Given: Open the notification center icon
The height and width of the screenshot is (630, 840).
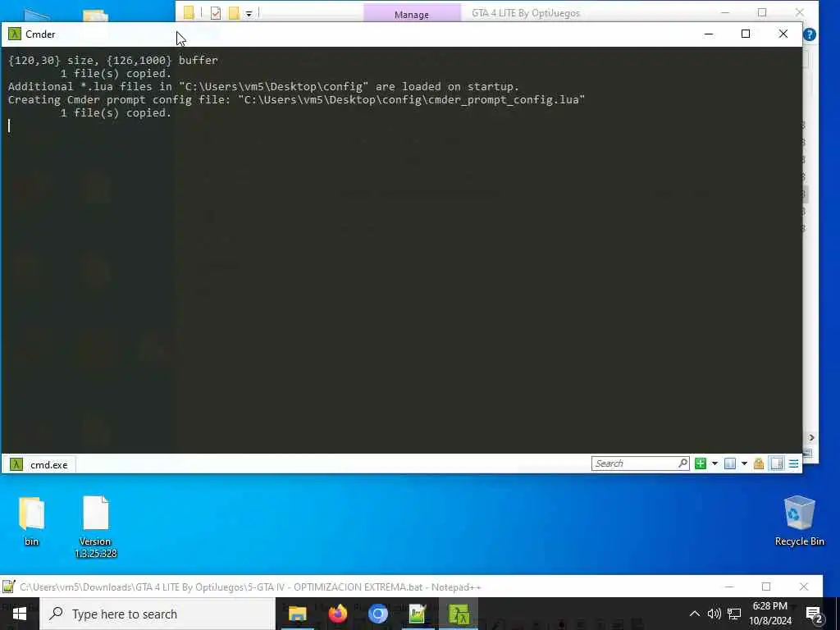Looking at the screenshot, I should click(x=814, y=614).
